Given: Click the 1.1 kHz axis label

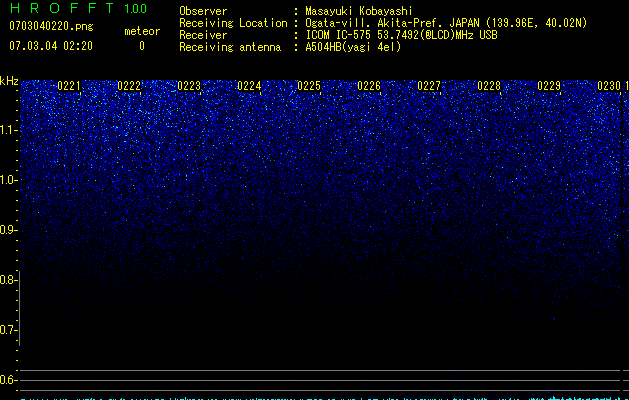Looking at the screenshot, I should click(8, 130).
